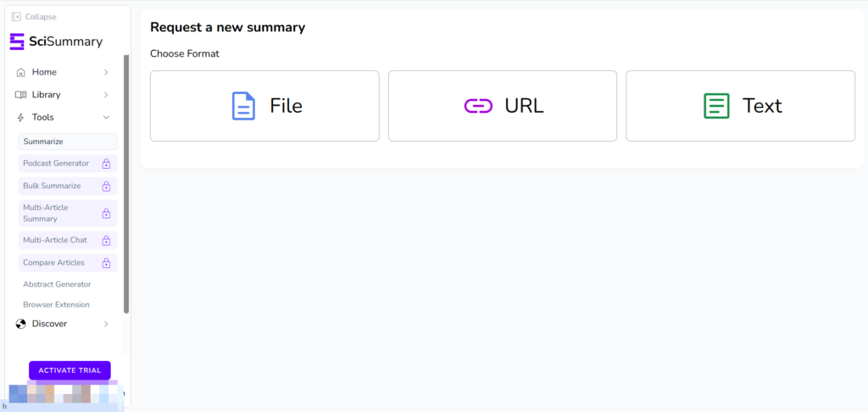Open the Abstract Generator tool
The width and height of the screenshot is (868, 412).
pyautogui.click(x=57, y=284)
